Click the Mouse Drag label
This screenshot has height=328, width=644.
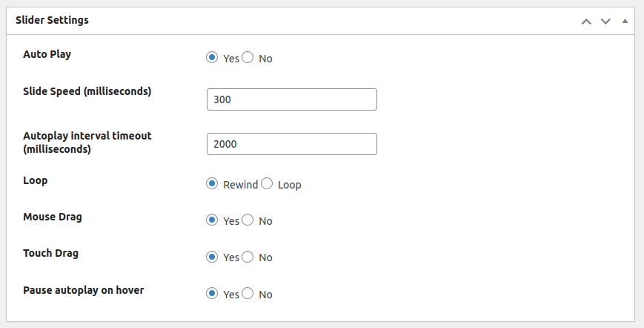pos(53,217)
